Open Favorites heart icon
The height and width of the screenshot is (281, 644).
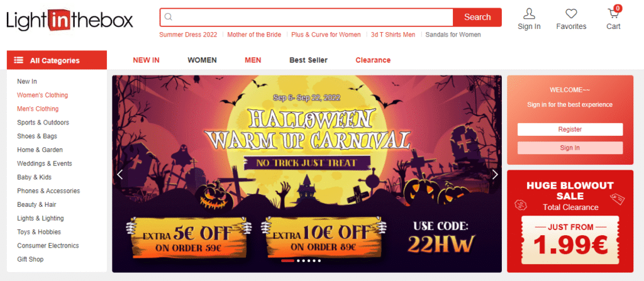click(x=571, y=14)
